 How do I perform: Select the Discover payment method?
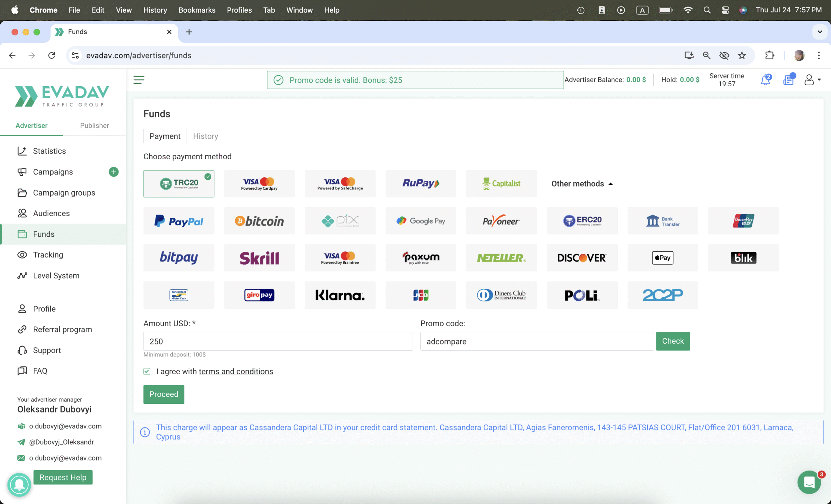[x=582, y=258]
